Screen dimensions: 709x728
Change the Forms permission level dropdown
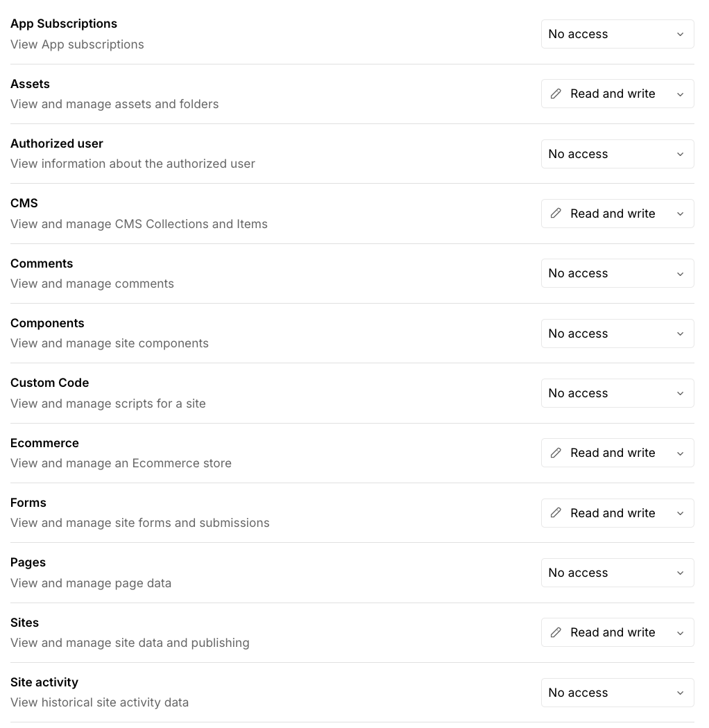(x=617, y=513)
